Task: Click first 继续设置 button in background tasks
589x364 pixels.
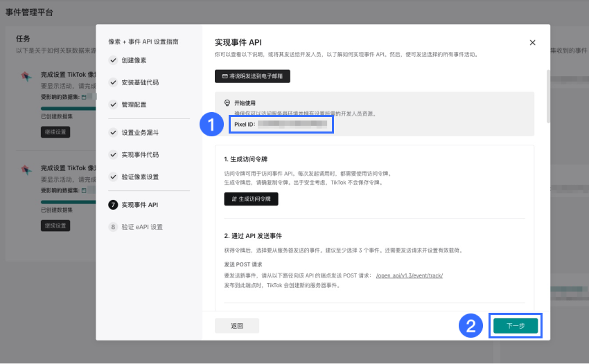Action: 55,132
